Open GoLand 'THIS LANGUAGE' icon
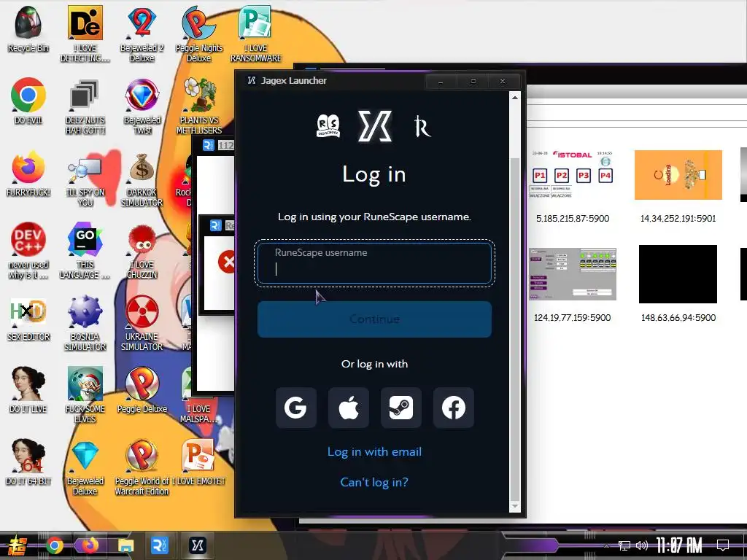 click(x=85, y=250)
